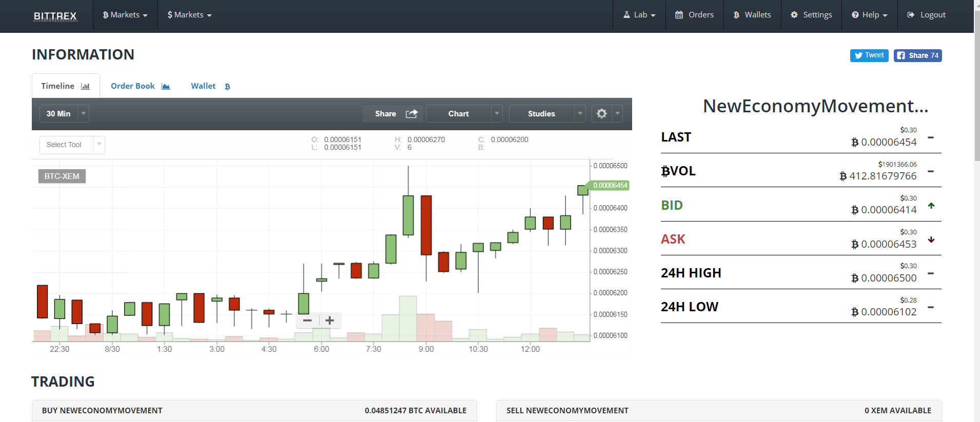This screenshot has width=980, height=422.
Task: Click the 9:00 time axis label
Action: 426,349
